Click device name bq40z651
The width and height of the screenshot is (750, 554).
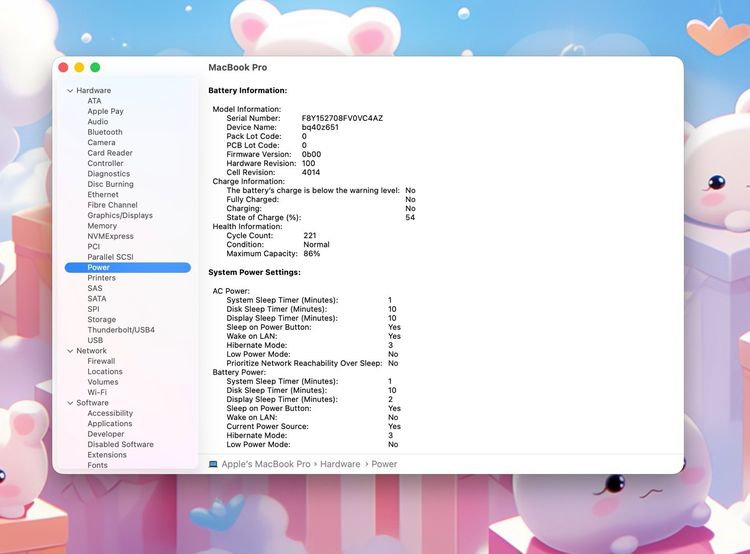(320, 127)
